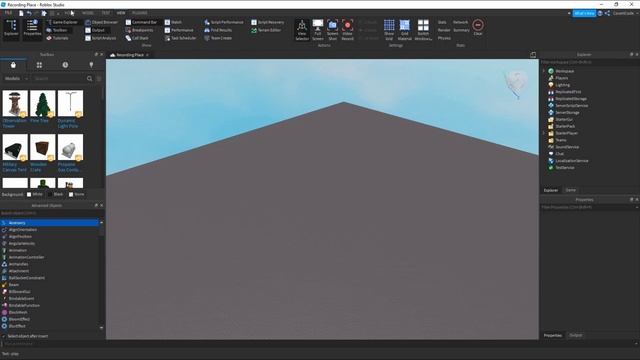Image resolution: width=640 pixels, height=360 pixels.
Task: Click the What's New button
Action: (x=584, y=13)
